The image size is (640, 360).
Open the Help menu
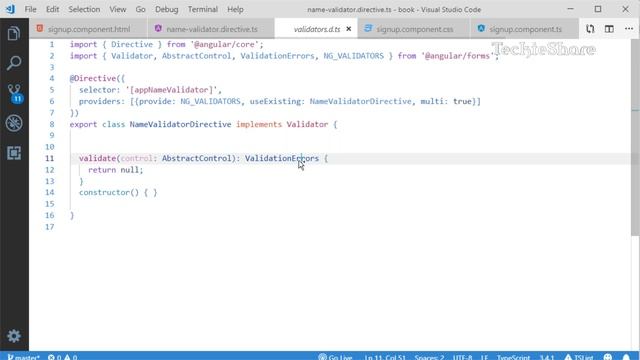pos(235,9)
